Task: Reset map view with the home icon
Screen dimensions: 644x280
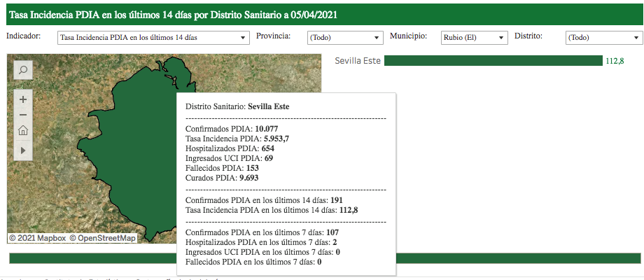Action: pos(23,130)
